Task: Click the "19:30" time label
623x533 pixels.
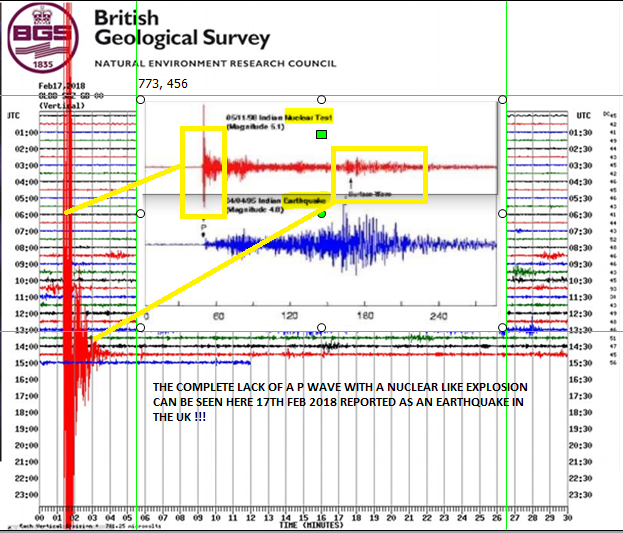Action: pyautogui.click(x=580, y=429)
